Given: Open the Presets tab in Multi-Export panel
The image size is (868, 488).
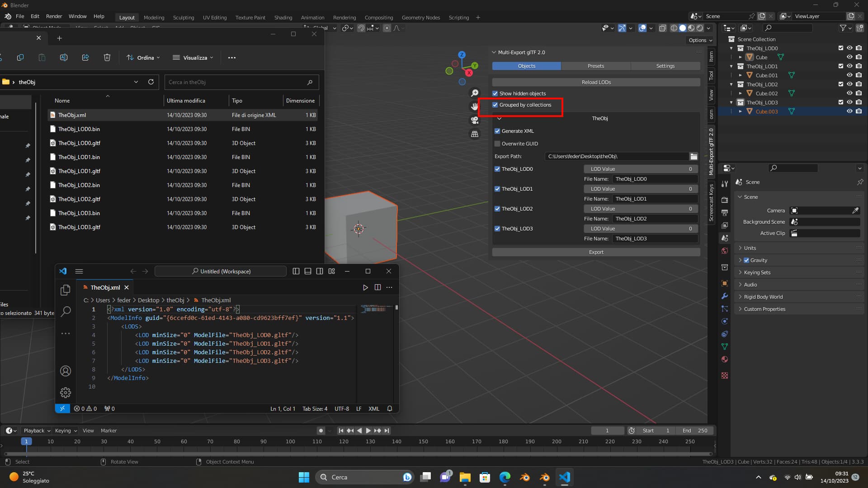Looking at the screenshot, I should pyautogui.click(x=596, y=66).
